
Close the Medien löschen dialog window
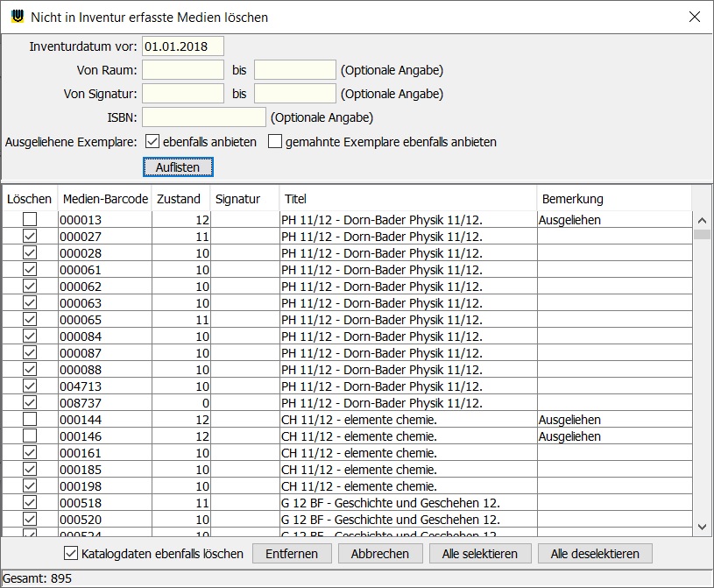tap(694, 17)
